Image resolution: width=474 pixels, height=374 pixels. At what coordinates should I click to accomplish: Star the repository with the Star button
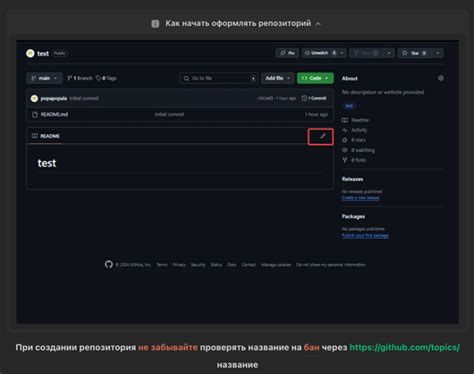415,53
